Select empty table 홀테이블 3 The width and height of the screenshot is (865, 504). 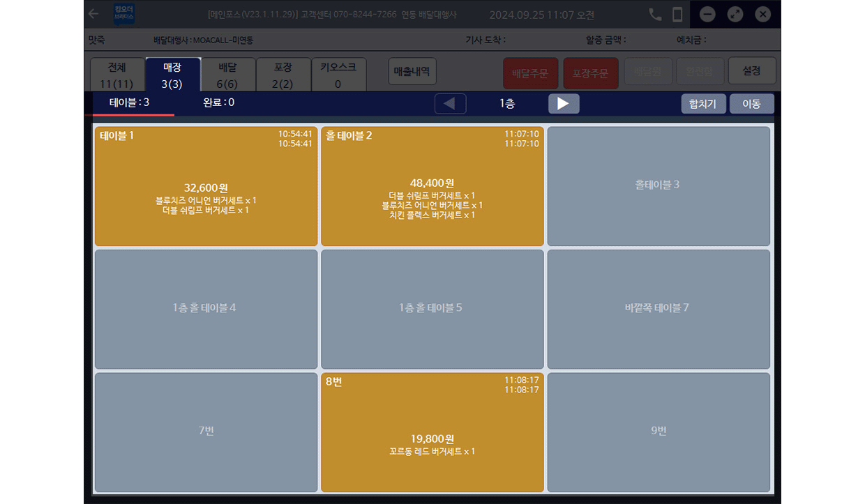[659, 186]
